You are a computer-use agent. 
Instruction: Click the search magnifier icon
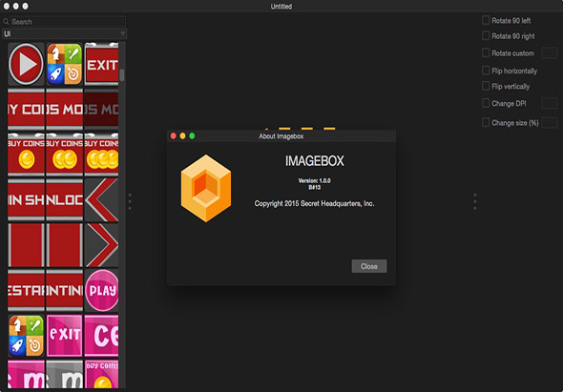pyautogui.click(x=6, y=22)
